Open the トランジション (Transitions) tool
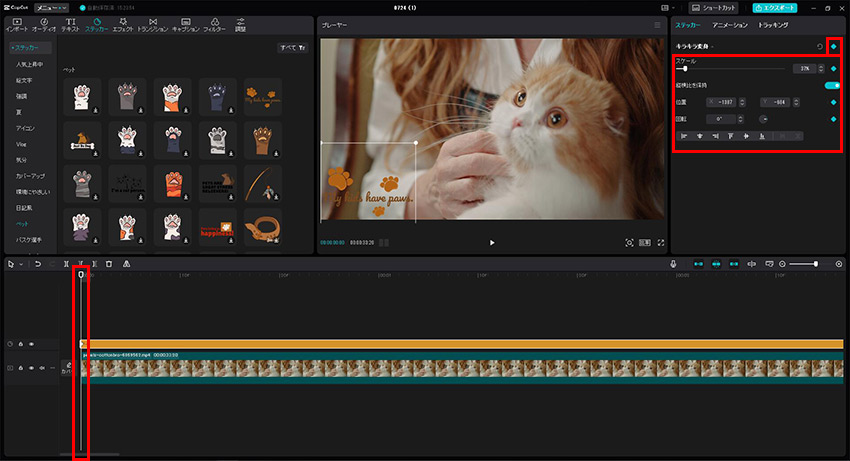850x461 pixels. coord(151,24)
